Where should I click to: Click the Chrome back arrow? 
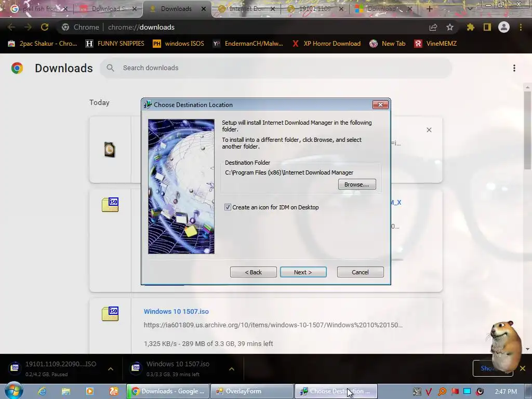point(11,27)
